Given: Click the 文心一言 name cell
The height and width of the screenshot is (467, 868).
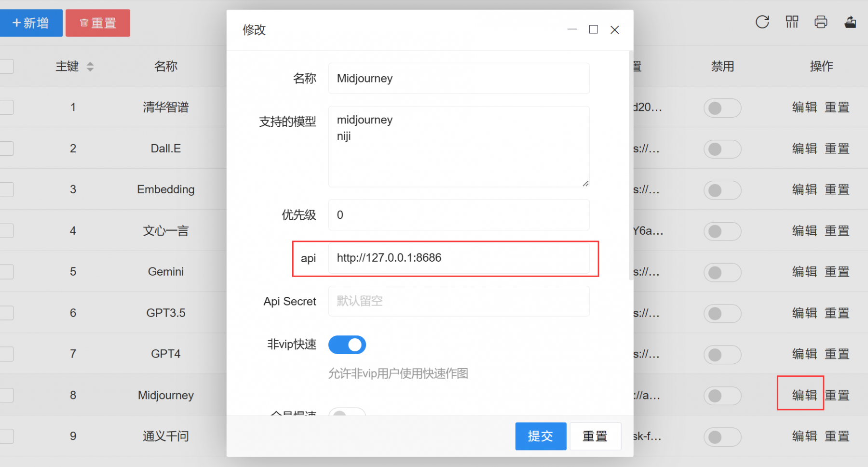Looking at the screenshot, I should tap(166, 231).
